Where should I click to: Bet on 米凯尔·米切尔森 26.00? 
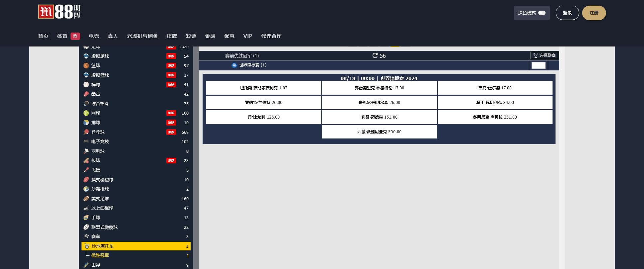(379, 103)
